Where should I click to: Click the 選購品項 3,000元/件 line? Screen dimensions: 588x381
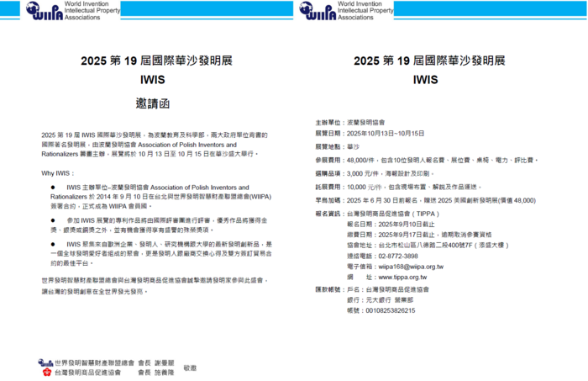point(375,173)
